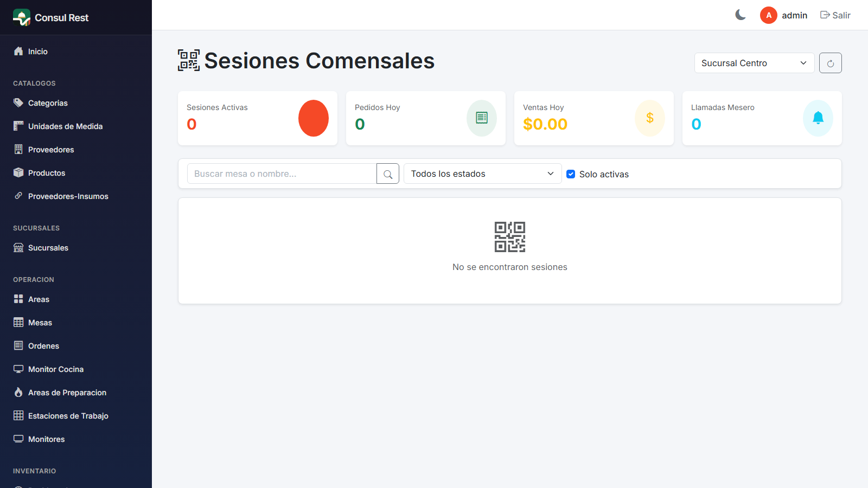Click the empty-state QR code icon
This screenshot has width=868, height=488.
(x=510, y=237)
